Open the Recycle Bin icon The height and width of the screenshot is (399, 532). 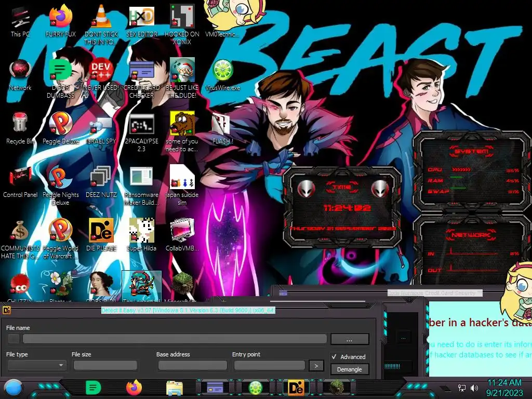[x=20, y=128]
